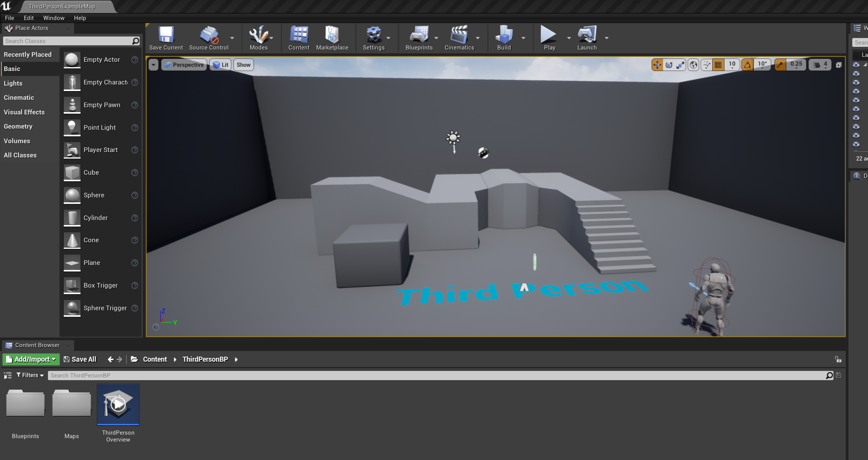
Task: Toggle scale snapping in viewport
Action: (780, 65)
